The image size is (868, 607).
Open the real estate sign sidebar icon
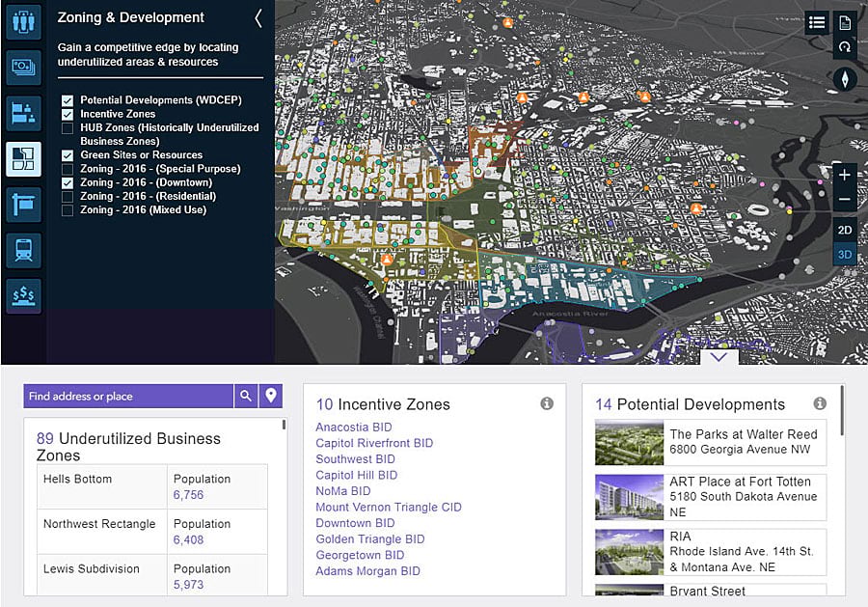click(x=23, y=205)
